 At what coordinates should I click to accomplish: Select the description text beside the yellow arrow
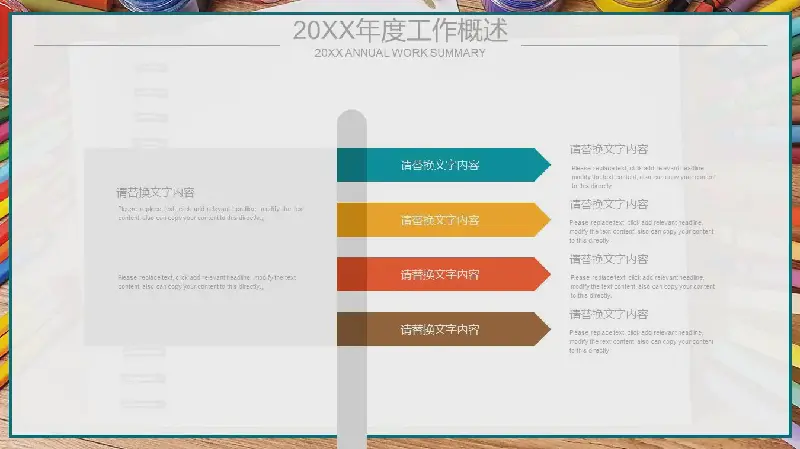pyautogui.click(x=642, y=231)
